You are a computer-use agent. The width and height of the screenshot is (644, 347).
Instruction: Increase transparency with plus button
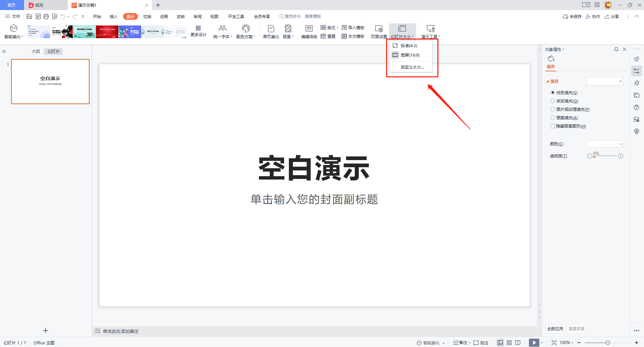[621, 156]
